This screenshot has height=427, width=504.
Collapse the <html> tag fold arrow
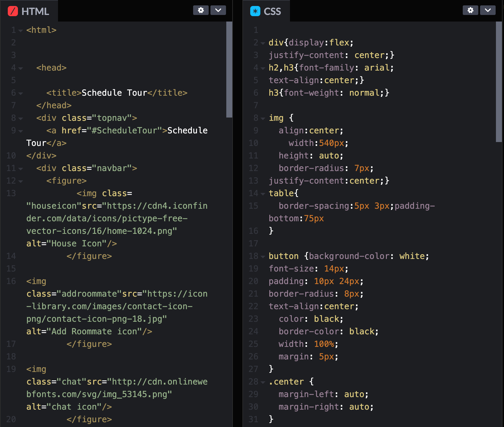tap(21, 30)
